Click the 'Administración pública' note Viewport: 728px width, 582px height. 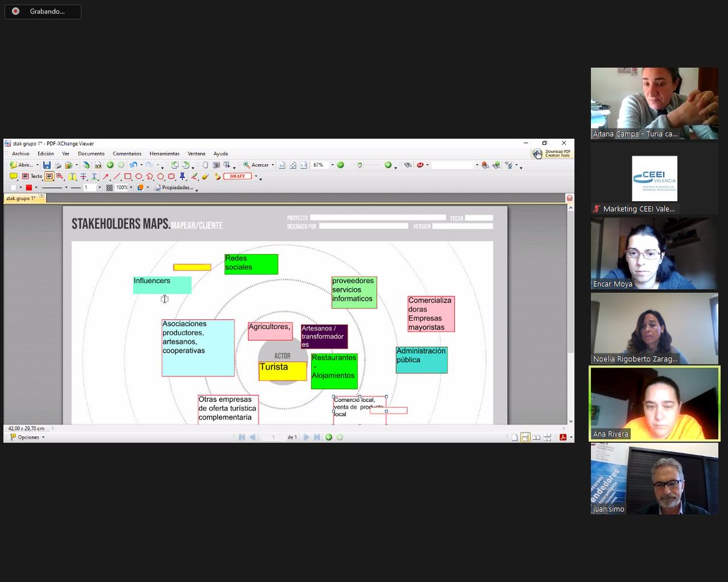click(422, 360)
